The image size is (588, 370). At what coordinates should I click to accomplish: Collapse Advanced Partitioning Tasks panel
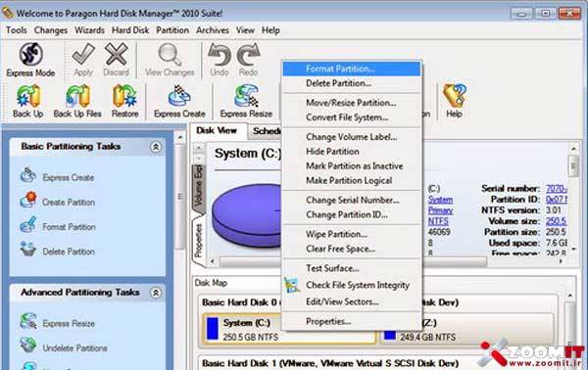pyautogui.click(x=156, y=293)
